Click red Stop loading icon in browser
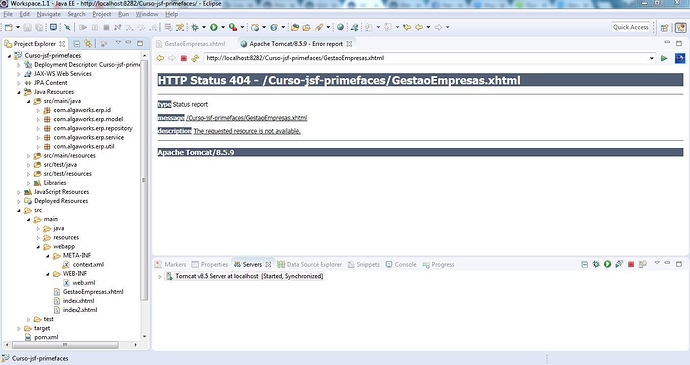690x365 pixels. click(184, 58)
